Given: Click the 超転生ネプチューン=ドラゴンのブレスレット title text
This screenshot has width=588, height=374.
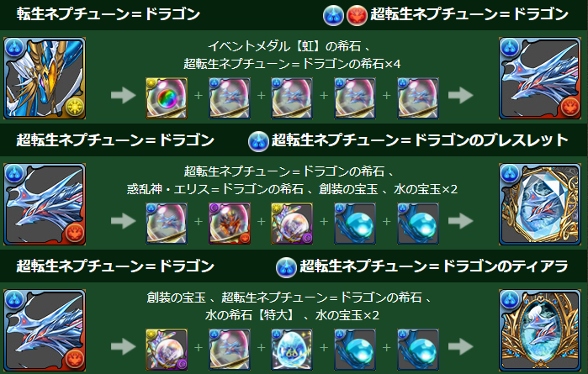Looking at the screenshot, I should [x=420, y=140].
